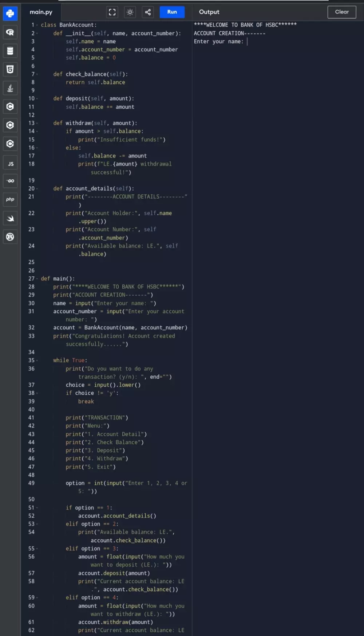This screenshot has width=364, height=636.
Task: Click output line 'ACCOUNT CREATION-------'
Action: (x=230, y=33)
